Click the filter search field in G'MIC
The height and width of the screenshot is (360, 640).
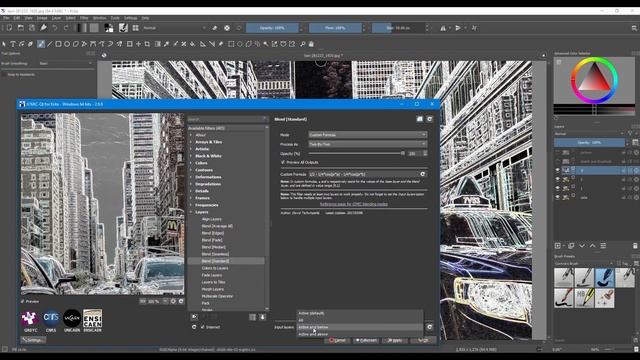point(227,119)
